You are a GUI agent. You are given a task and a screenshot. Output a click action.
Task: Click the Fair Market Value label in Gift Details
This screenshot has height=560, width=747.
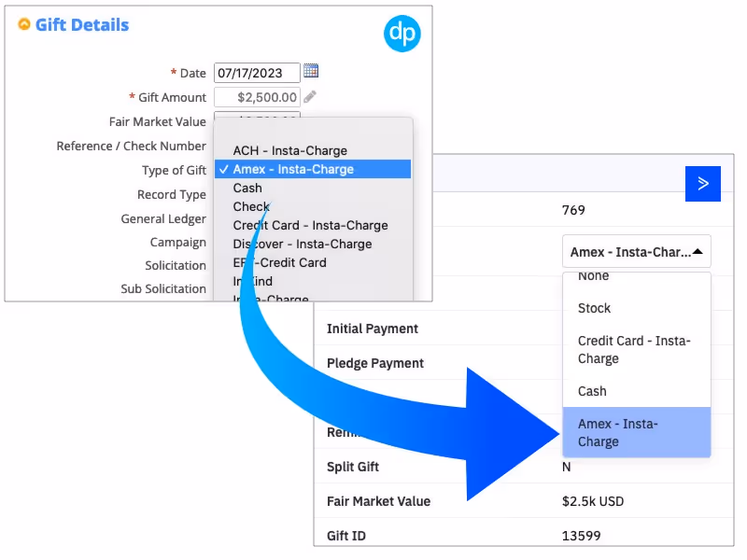click(x=157, y=122)
